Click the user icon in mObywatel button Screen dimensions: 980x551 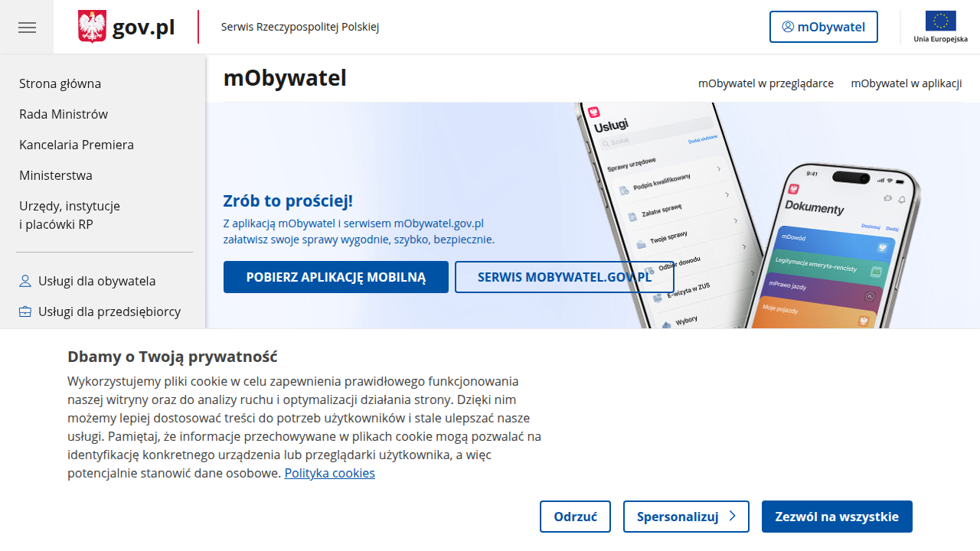coord(788,27)
